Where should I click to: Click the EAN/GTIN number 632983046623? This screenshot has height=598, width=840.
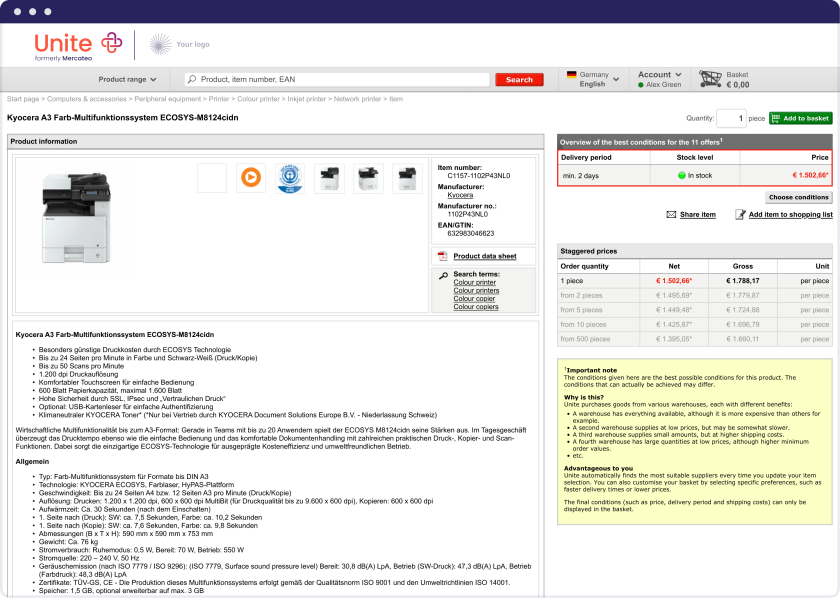click(471, 234)
